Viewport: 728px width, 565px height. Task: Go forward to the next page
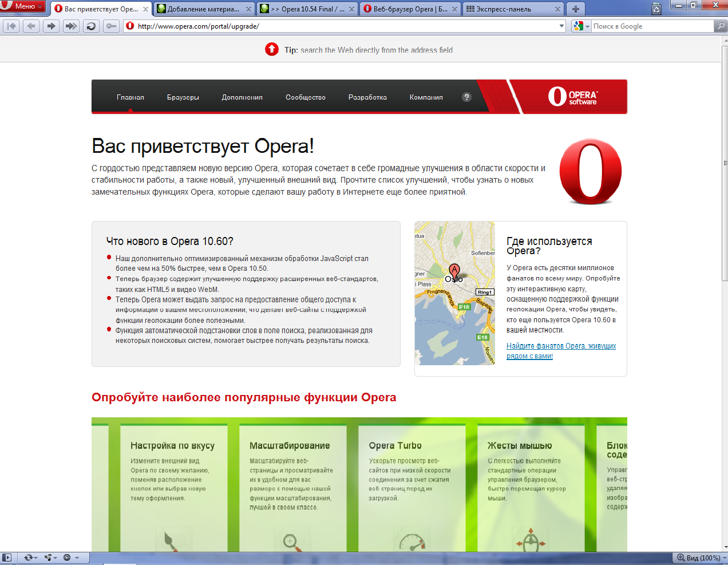pyautogui.click(x=52, y=26)
